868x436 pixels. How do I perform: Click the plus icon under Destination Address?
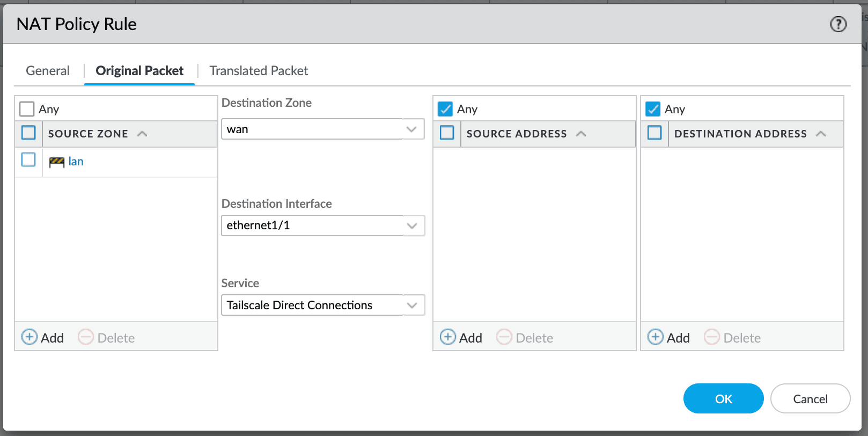(656, 337)
